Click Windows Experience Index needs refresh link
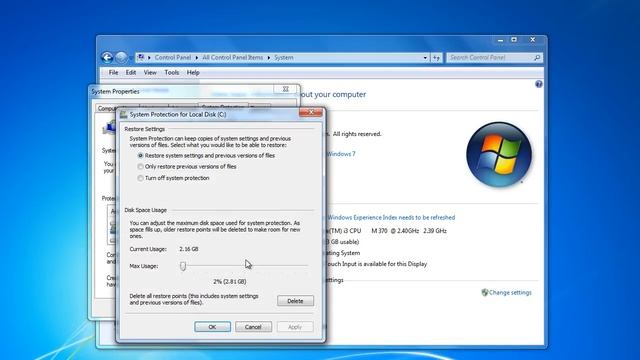The width and height of the screenshot is (640, 360). click(x=391, y=218)
